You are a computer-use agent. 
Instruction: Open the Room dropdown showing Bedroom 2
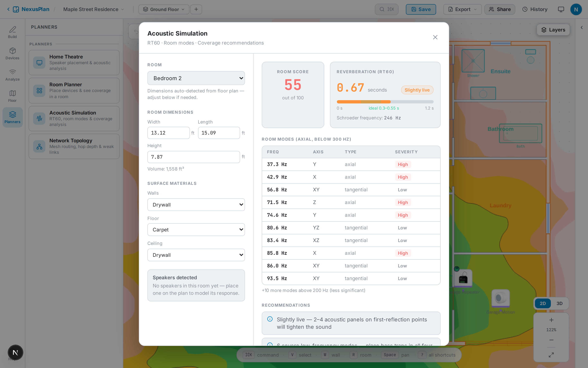click(x=196, y=78)
